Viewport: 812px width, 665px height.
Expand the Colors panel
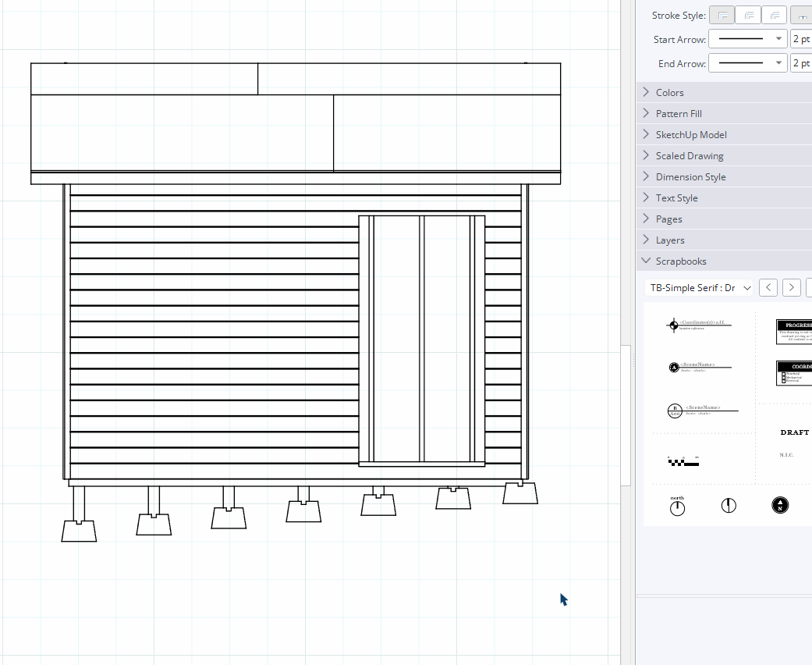click(669, 92)
